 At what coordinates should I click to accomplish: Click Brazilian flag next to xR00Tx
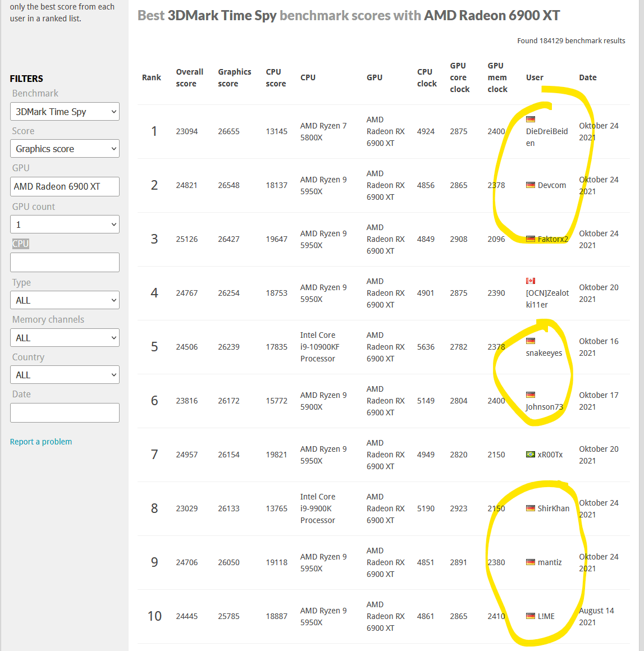530,454
